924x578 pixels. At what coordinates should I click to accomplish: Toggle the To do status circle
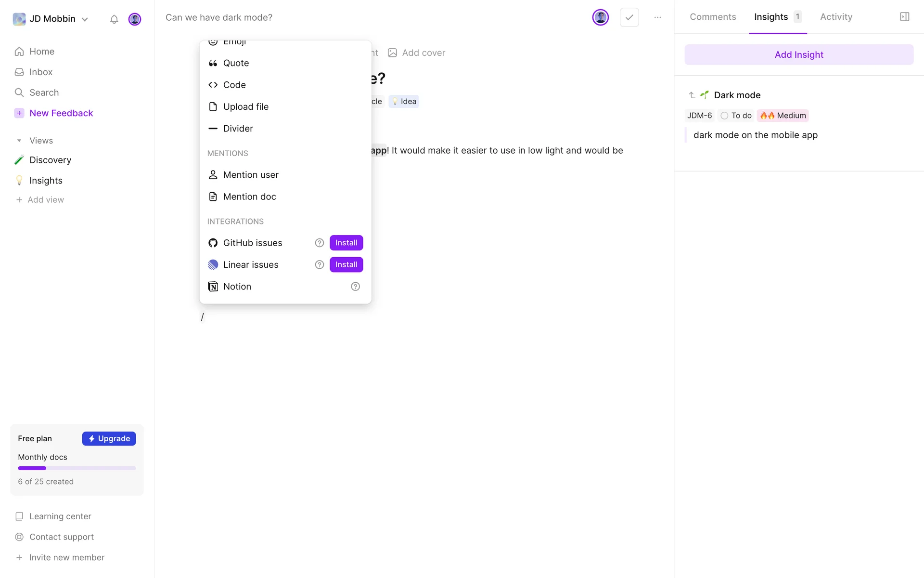click(x=724, y=116)
